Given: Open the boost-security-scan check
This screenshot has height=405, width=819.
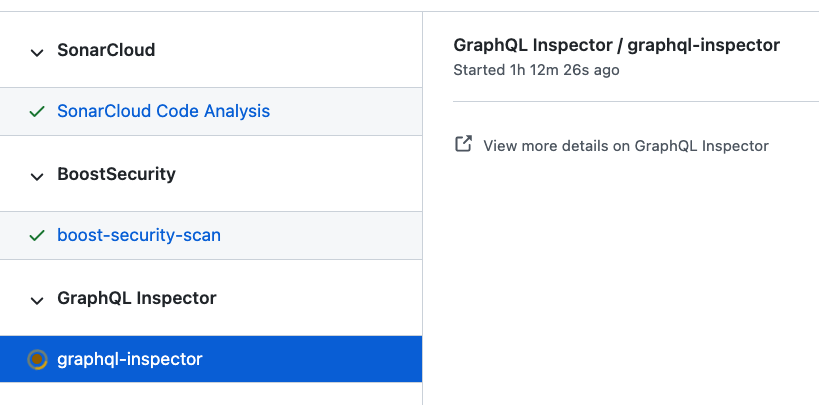Looking at the screenshot, I should 139,236.
